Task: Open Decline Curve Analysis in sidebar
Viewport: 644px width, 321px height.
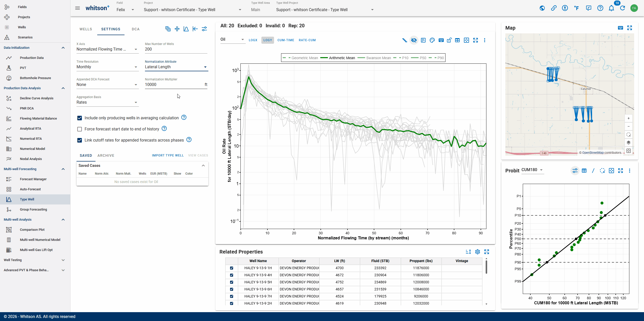Action: [x=37, y=98]
